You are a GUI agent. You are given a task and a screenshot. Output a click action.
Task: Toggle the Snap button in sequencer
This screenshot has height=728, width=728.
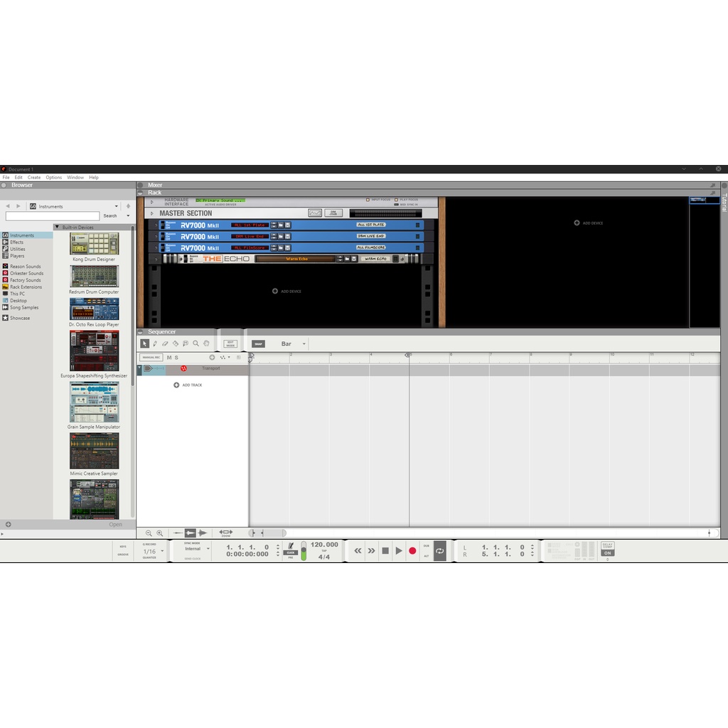click(x=258, y=343)
